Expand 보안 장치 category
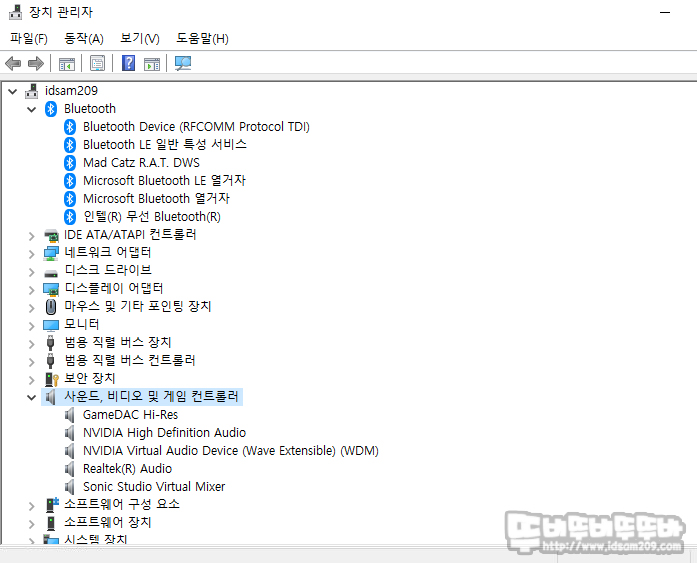The image size is (697, 563). coord(32,380)
